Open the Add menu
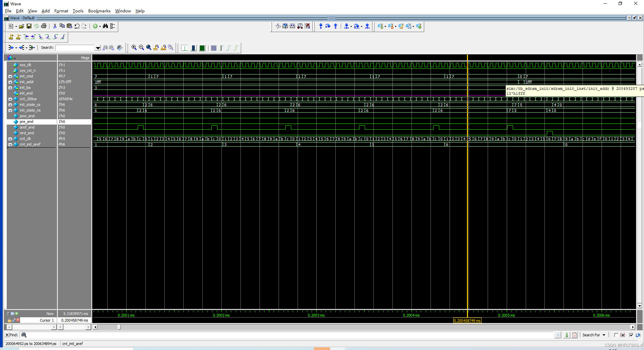Screen dimensions: 644x350 (45, 11)
